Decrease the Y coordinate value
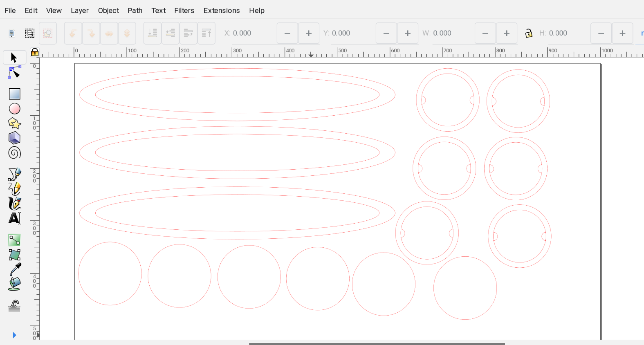 pos(386,33)
